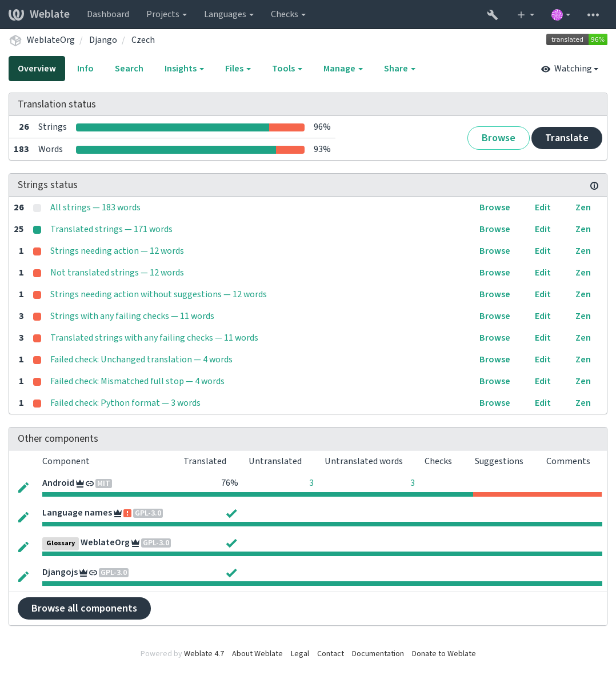616x675 pixels.
Task: Click Browse all components button
Action: [84, 609]
